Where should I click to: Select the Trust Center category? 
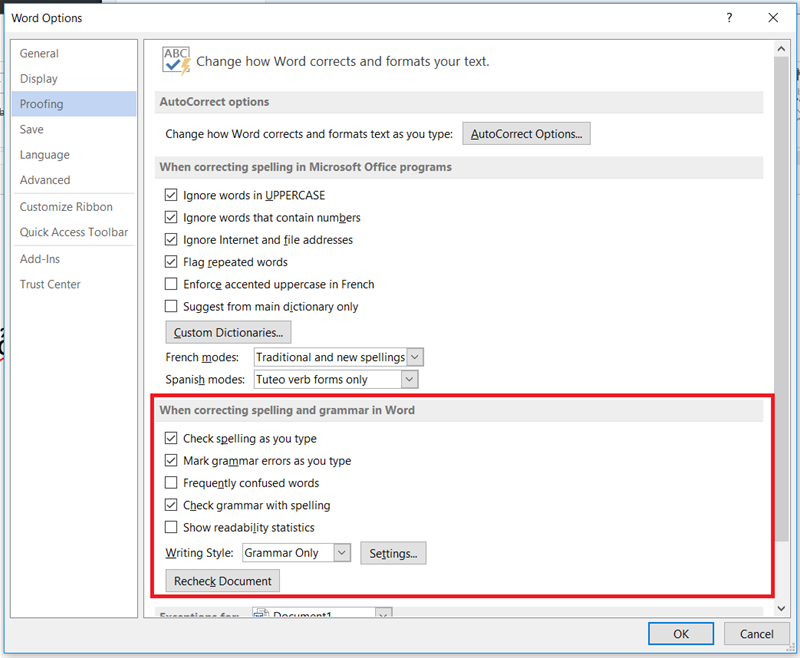coord(50,284)
